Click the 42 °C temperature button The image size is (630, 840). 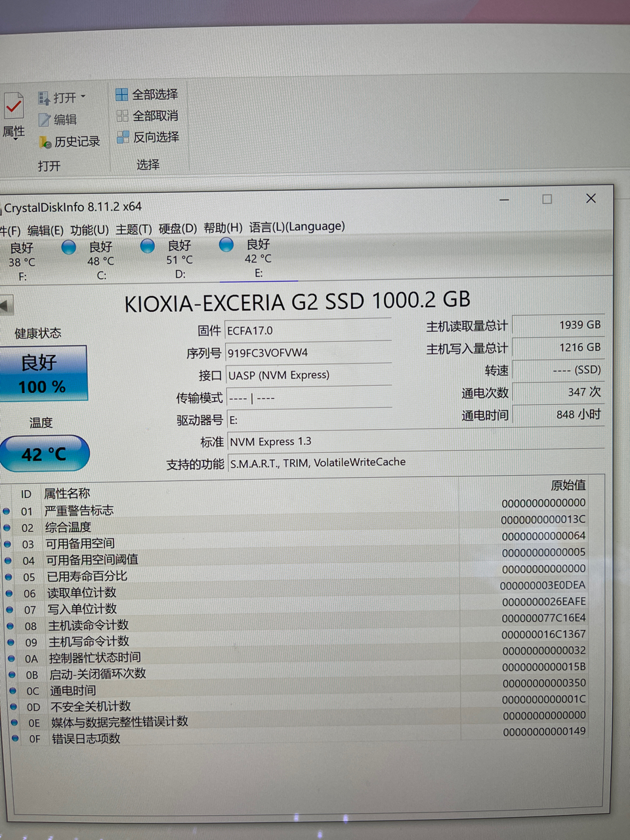coord(44,453)
